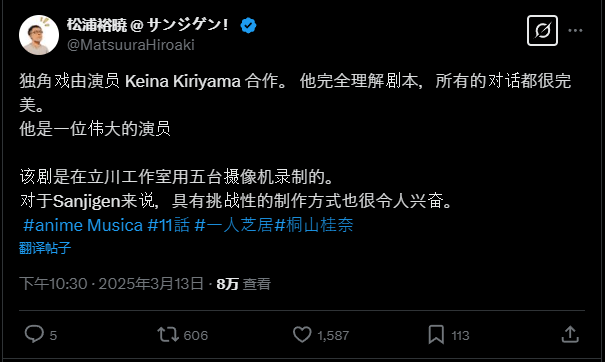Like the post with heart icon

[302, 334]
